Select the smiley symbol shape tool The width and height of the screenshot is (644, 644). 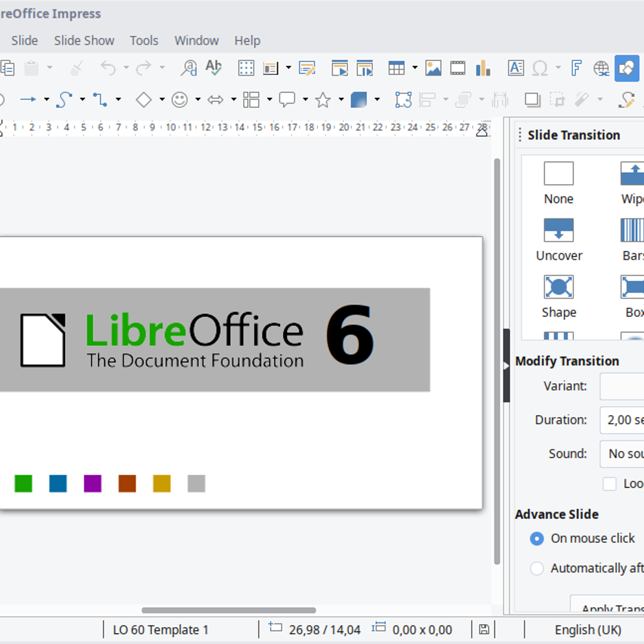pyautogui.click(x=180, y=99)
